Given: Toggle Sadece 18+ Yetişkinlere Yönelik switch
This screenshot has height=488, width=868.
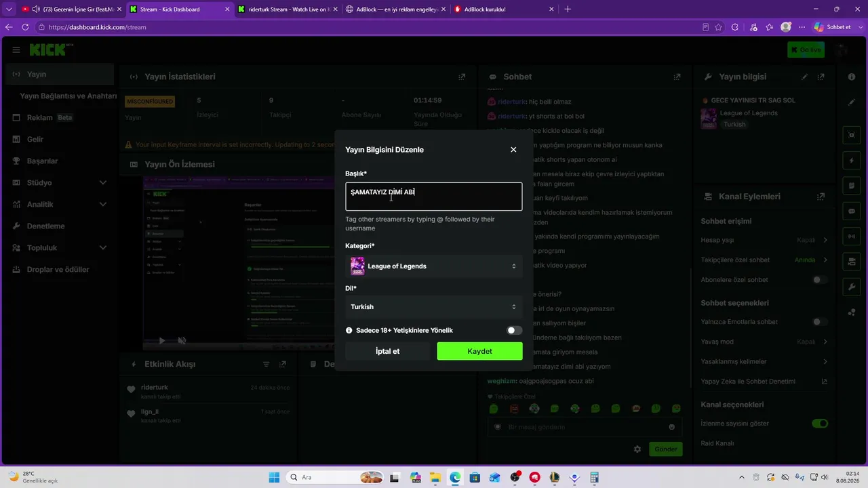Looking at the screenshot, I should click(515, 331).
